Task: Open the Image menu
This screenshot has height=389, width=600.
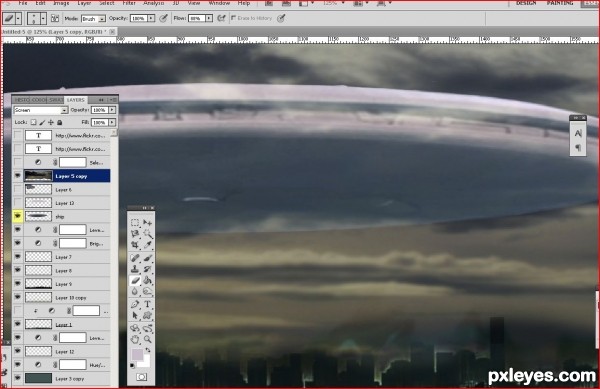Action: pyautogui.click(x=61, y=3)
